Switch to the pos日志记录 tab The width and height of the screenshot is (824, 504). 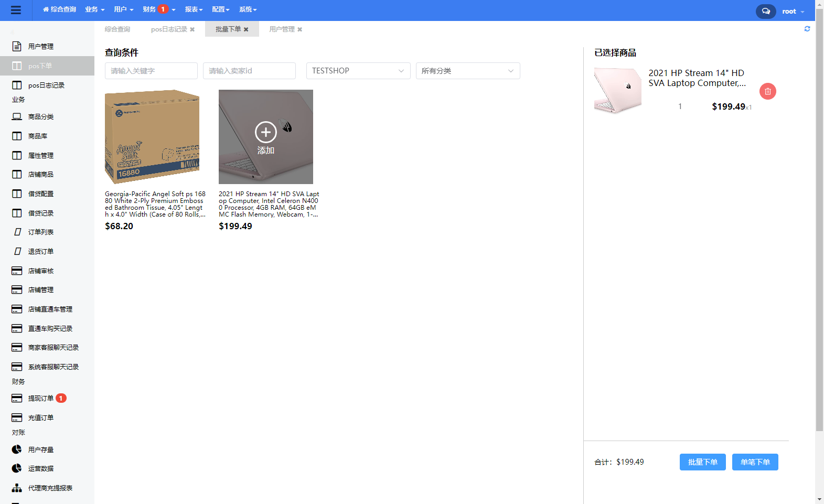point(169,29)
